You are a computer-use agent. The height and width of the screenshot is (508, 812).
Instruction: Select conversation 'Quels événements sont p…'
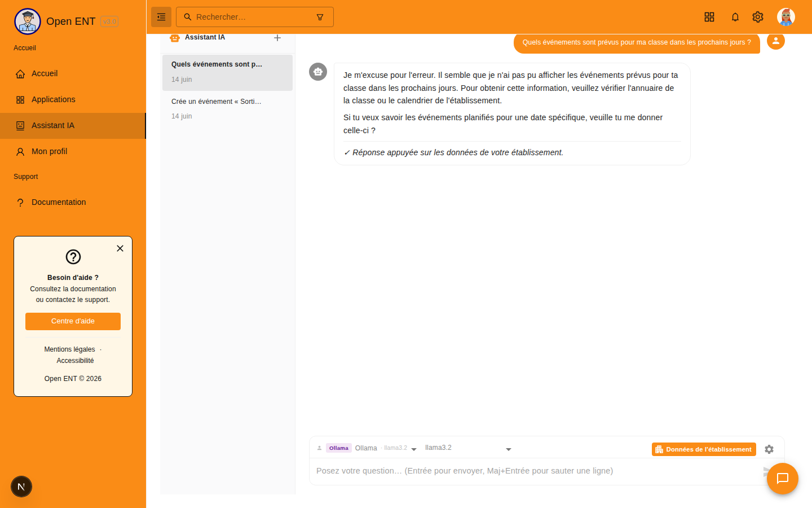227,72
